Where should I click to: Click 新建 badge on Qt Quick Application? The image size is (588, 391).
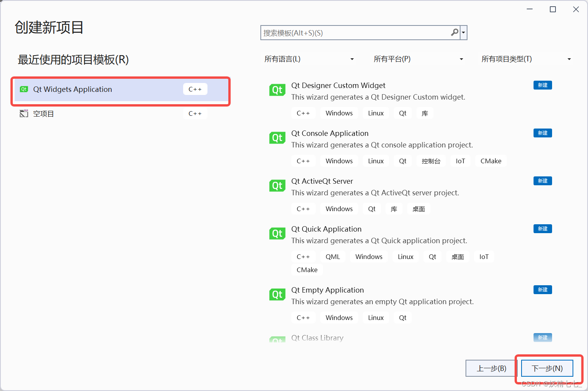click(542, 229)
